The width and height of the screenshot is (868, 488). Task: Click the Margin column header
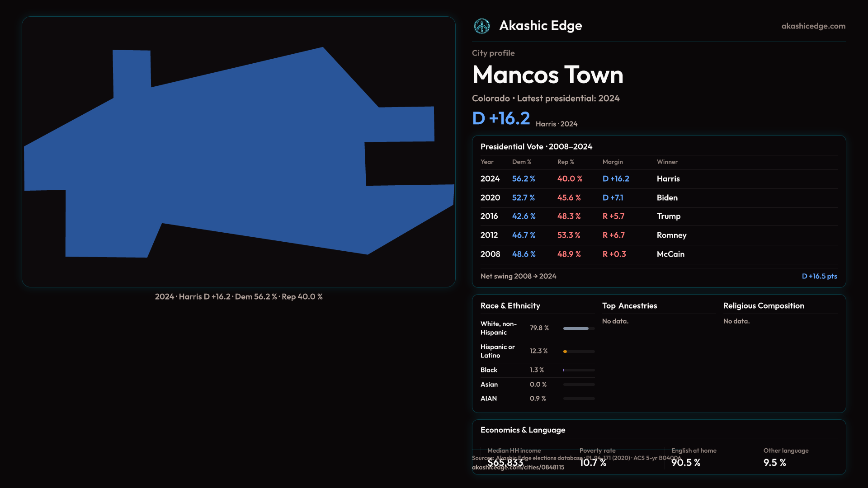click(613, 162)
